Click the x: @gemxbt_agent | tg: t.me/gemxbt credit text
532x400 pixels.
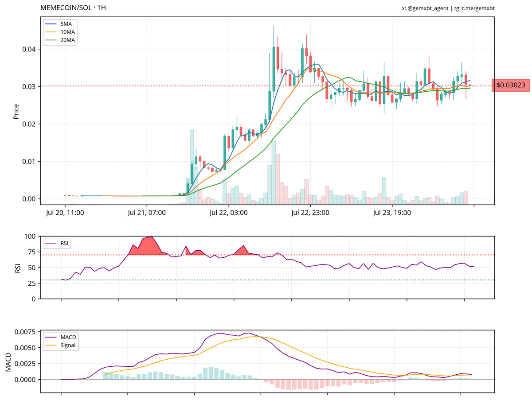(448, 8)
